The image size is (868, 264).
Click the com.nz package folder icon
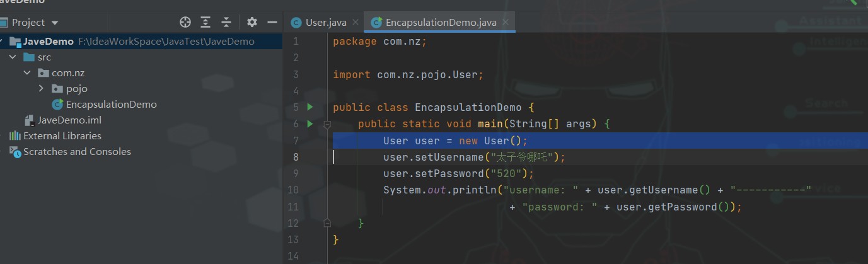point(43,73)
